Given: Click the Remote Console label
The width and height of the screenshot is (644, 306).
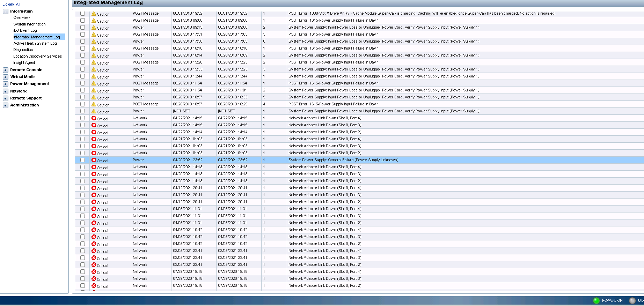Looking at the screenshot, I should click(x=26, y=70).
